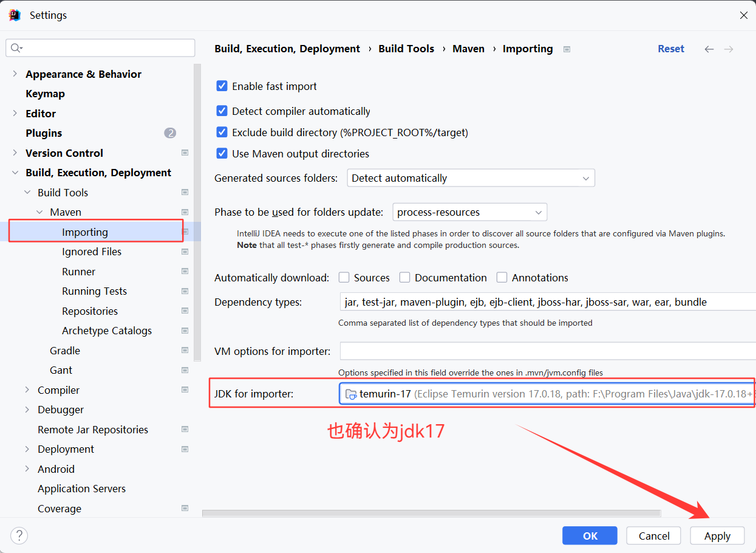Collapse the Build Tools node
The height and width of the screenshot is (553, 756).
pyautogui.click(x=27, y=192)
